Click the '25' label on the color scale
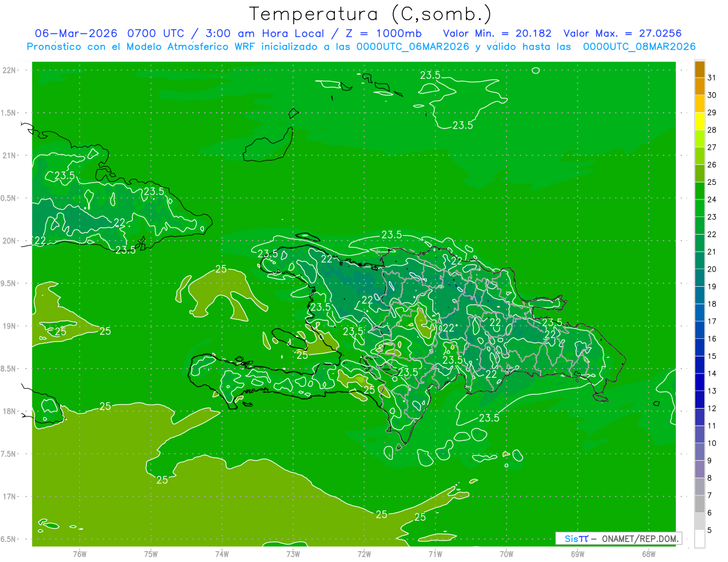 (x=712, y=182)
